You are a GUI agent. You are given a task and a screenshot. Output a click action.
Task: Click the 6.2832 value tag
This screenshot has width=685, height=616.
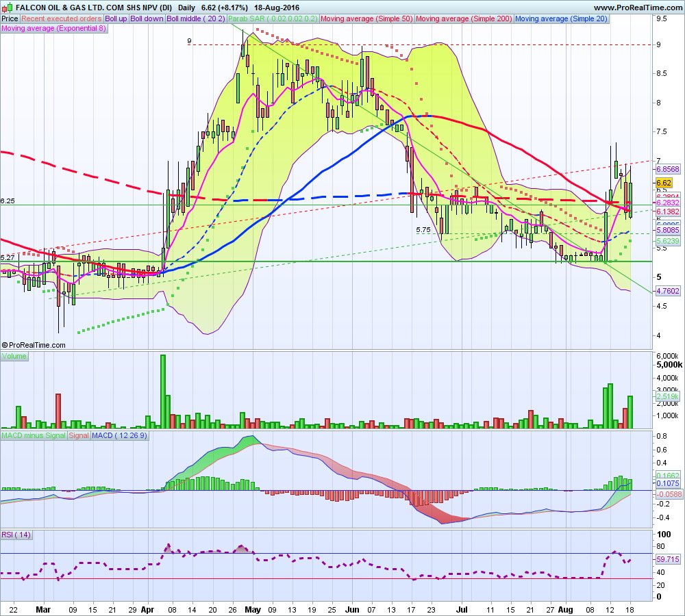pyautogui.click(x=667, y=203)
